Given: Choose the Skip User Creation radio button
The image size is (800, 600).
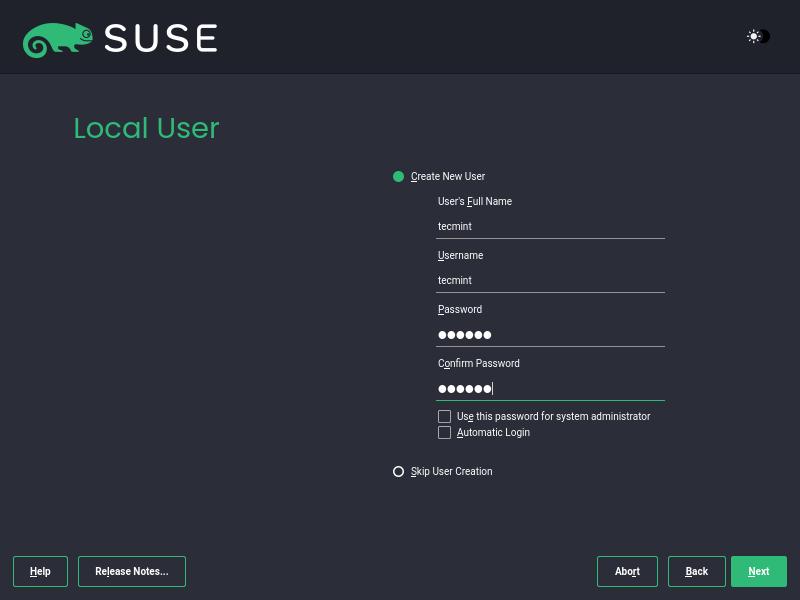Looking at the screenshot, I should (399, 472).
